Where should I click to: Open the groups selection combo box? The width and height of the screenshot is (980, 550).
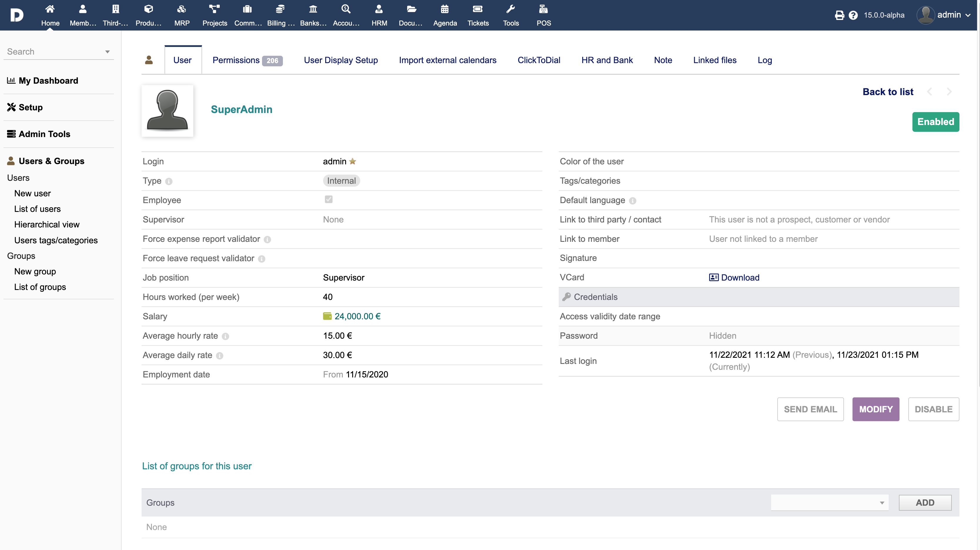click(829, 502)
